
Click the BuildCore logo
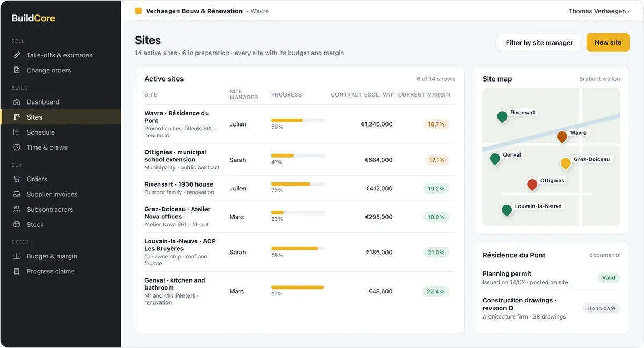(x=33, y=18)
